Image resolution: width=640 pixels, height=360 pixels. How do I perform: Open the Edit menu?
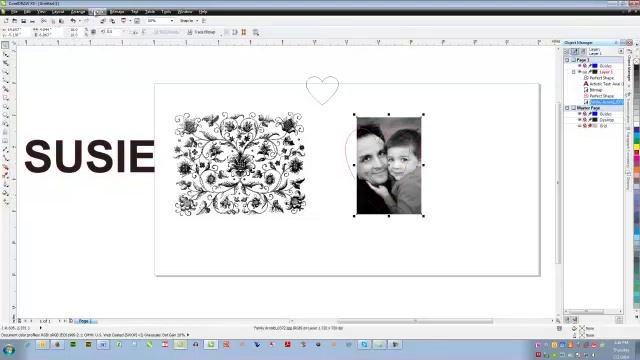27,12
